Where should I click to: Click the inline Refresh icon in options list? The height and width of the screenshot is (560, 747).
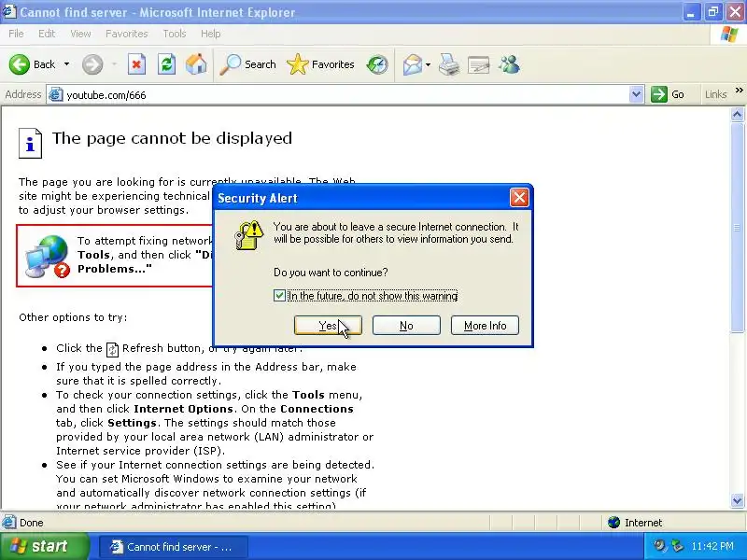[x=112, y=349]
